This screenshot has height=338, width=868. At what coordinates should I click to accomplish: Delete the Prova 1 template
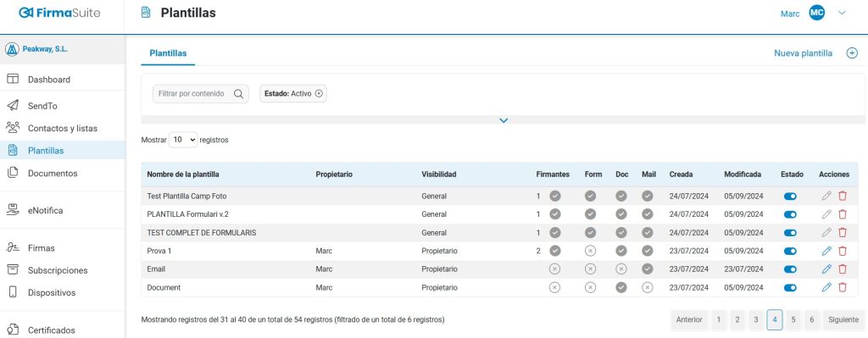tap(843, 251)
